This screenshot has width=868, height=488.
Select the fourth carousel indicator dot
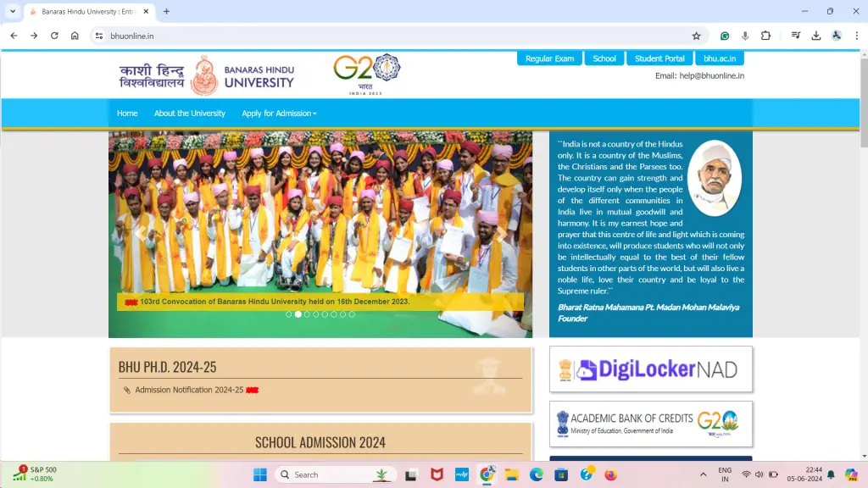point(316,314)
